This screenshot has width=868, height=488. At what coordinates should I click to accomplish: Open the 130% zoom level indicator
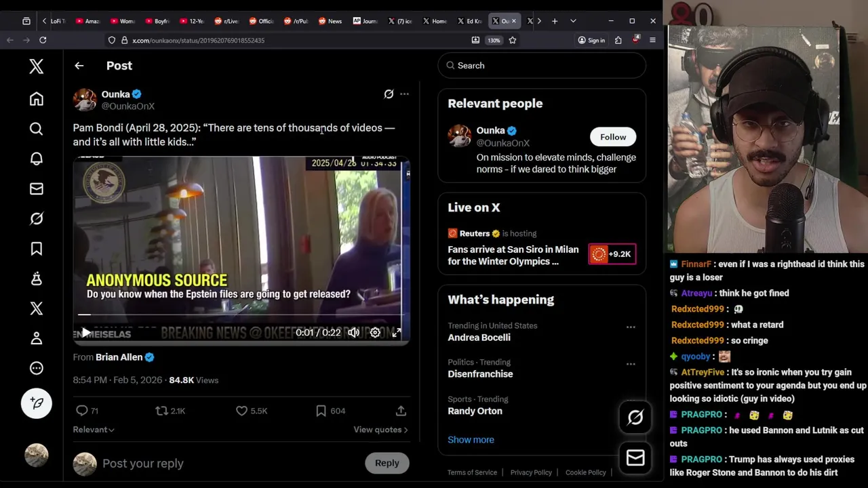pos(494,41)
